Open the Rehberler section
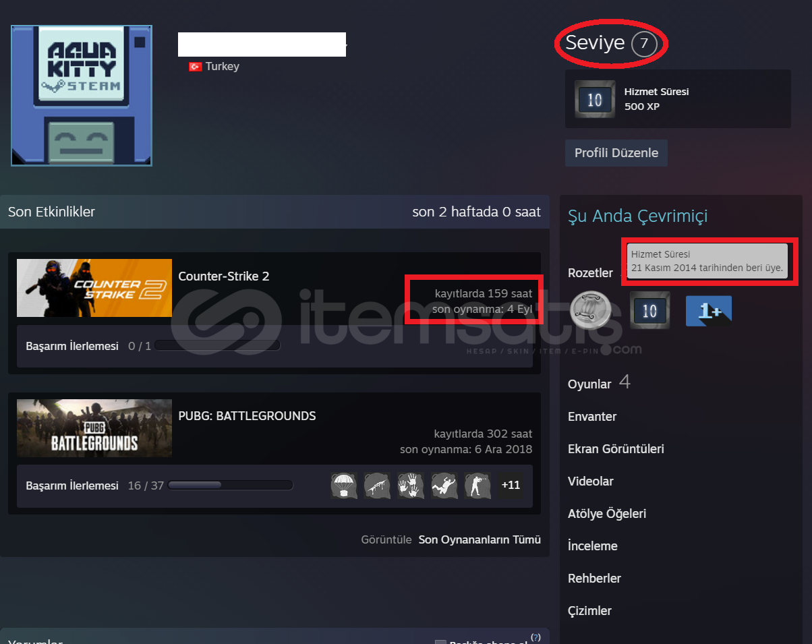 tap(594, 579)
